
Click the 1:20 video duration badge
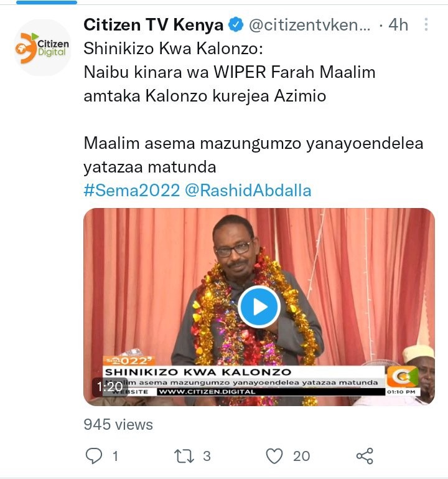click(110, 387)
